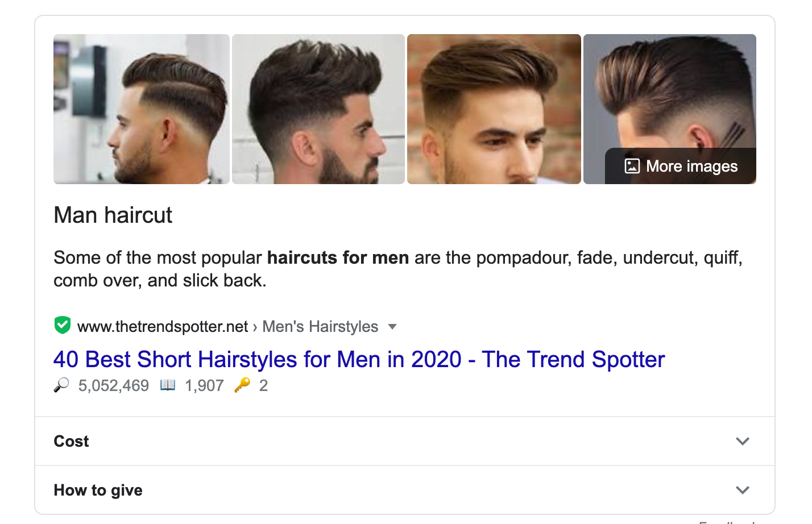
Task: Click the Man haircut heading
Action: [112, 215]
